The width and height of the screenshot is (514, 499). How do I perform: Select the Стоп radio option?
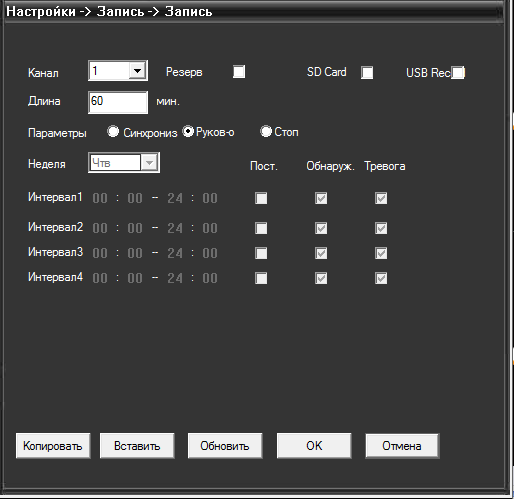point(266,131)
